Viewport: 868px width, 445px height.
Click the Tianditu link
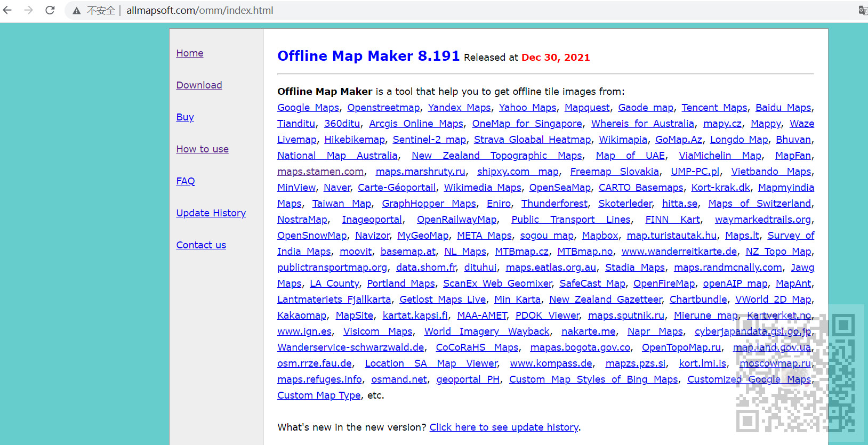point(296,124)
